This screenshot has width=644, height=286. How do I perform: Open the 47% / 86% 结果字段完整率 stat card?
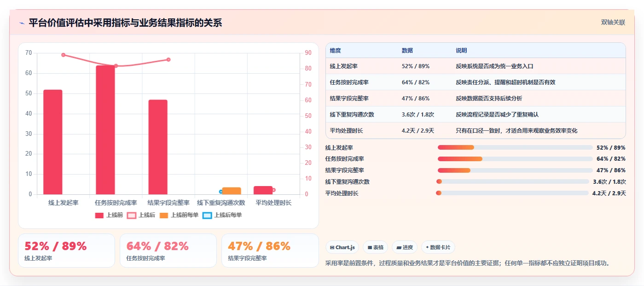(270, 251)
